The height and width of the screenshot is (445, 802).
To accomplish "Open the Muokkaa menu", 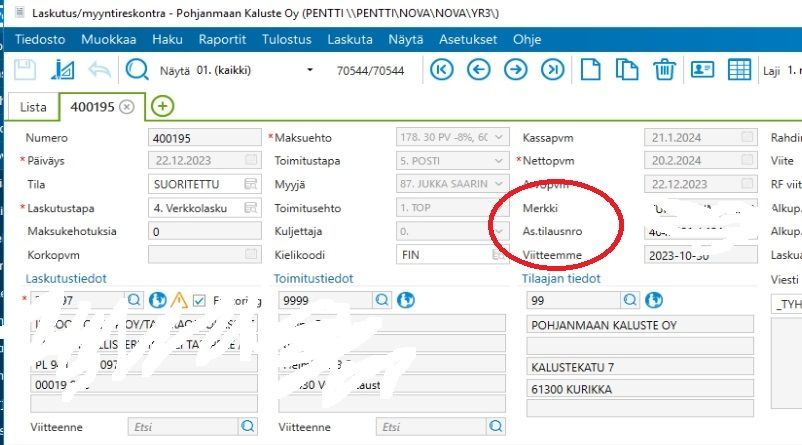I will click(108, 39).
